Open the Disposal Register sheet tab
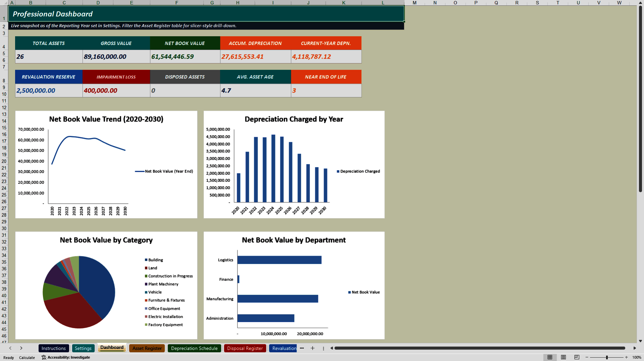 click(245, 348)
